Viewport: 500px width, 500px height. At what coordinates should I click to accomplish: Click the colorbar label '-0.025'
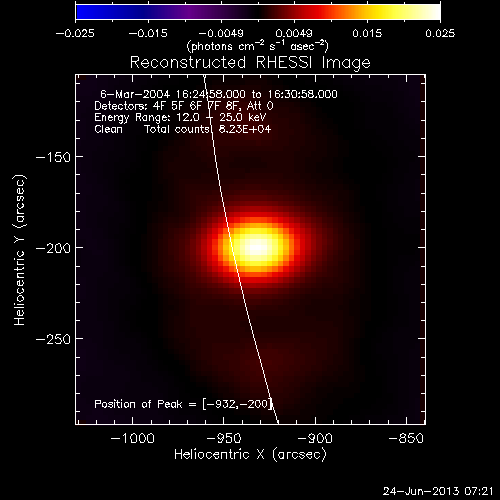75,33
